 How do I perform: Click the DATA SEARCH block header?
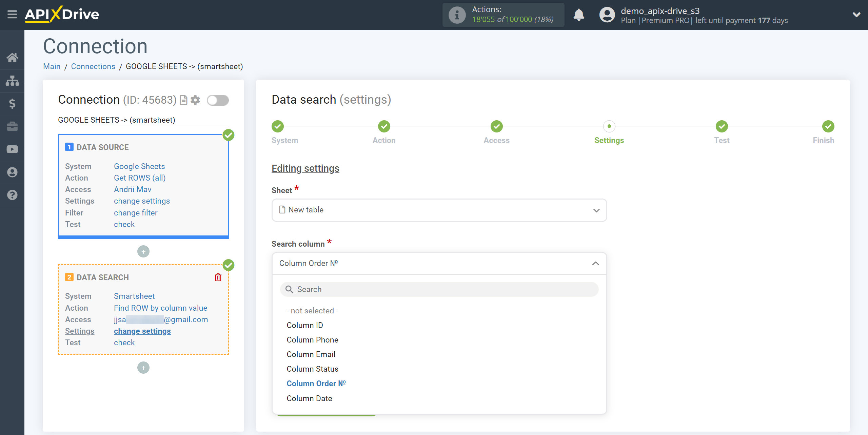pos(102,277)
